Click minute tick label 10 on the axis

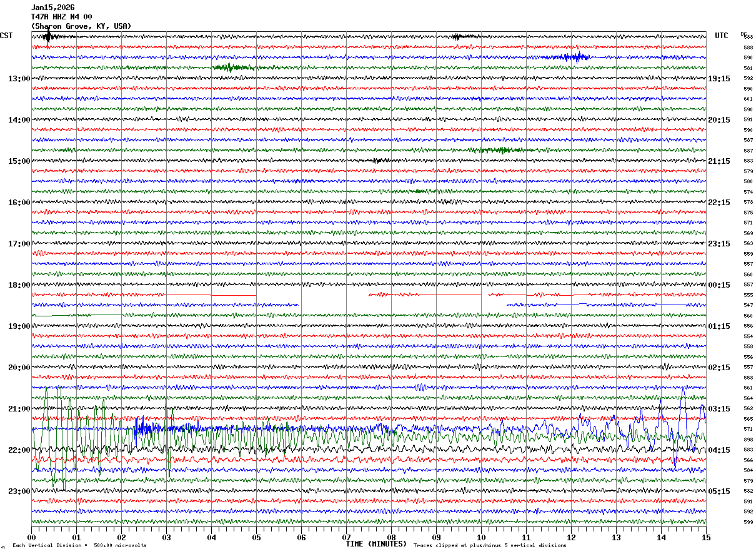[481, 537]
